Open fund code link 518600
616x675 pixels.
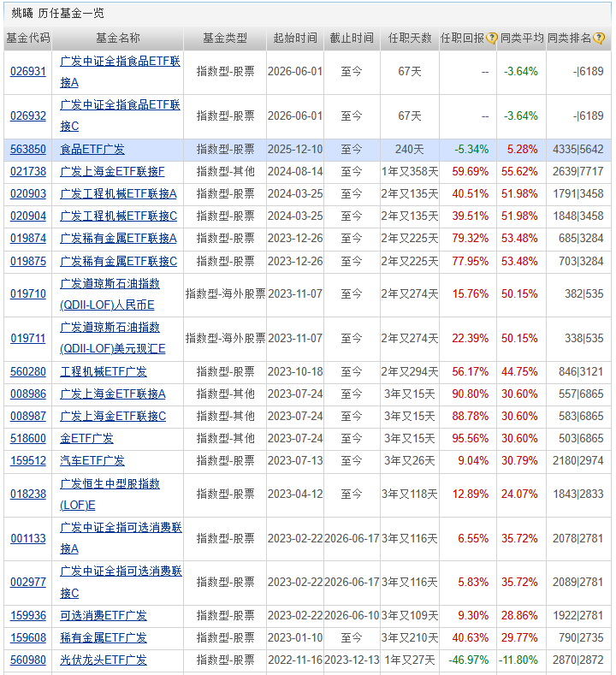click(28, 439)
